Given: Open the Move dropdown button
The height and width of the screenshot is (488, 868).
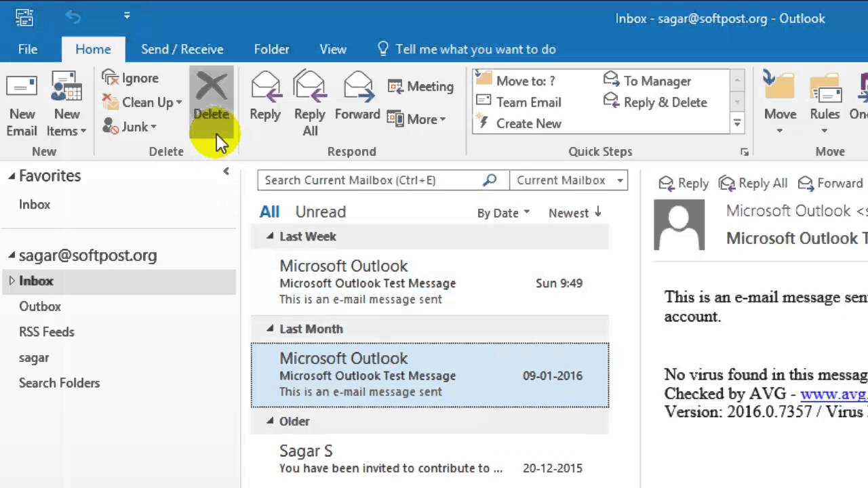Looking at the screenshot, I should point(780,104).
